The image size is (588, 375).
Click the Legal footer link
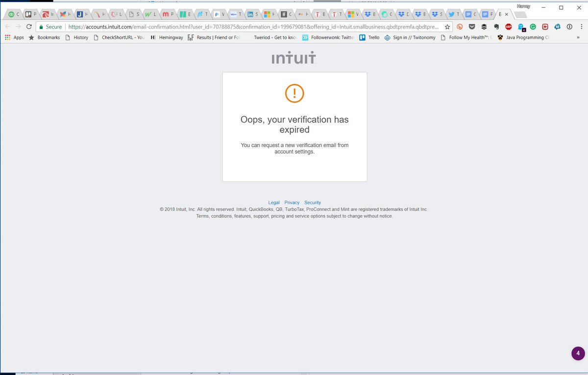(274, 202)
